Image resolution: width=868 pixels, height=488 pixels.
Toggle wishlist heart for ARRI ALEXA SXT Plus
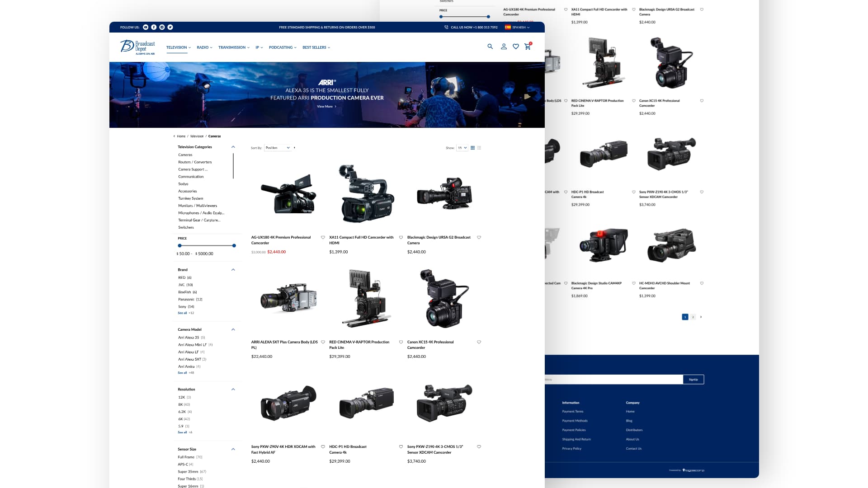point(323,342)
